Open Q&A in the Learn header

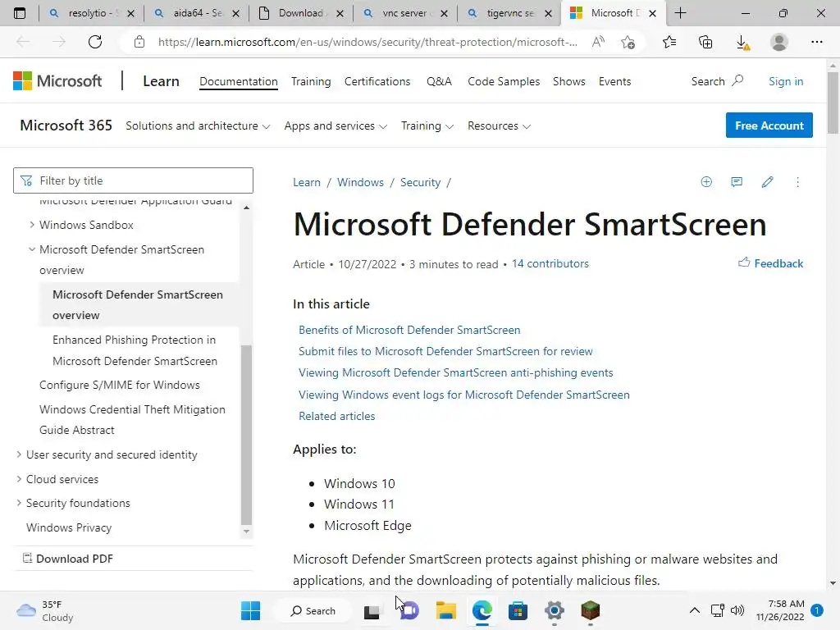(439, 81)
